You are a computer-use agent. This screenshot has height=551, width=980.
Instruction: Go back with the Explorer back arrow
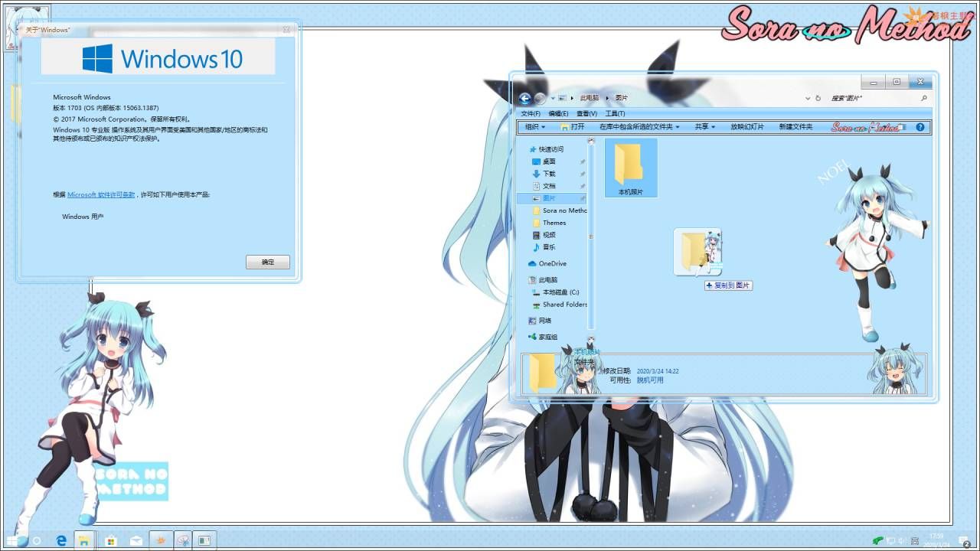coord(524,98)
